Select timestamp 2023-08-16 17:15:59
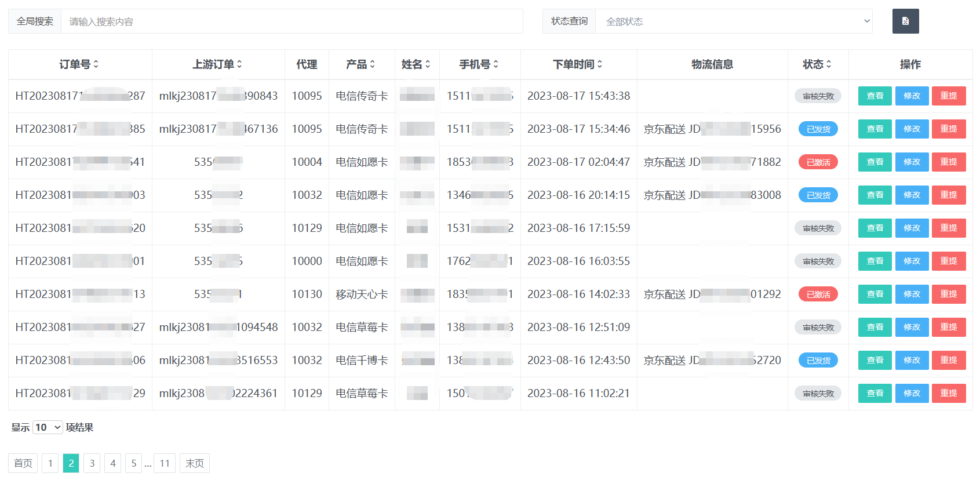The image size is (980, 480). [x=578, y=228]
